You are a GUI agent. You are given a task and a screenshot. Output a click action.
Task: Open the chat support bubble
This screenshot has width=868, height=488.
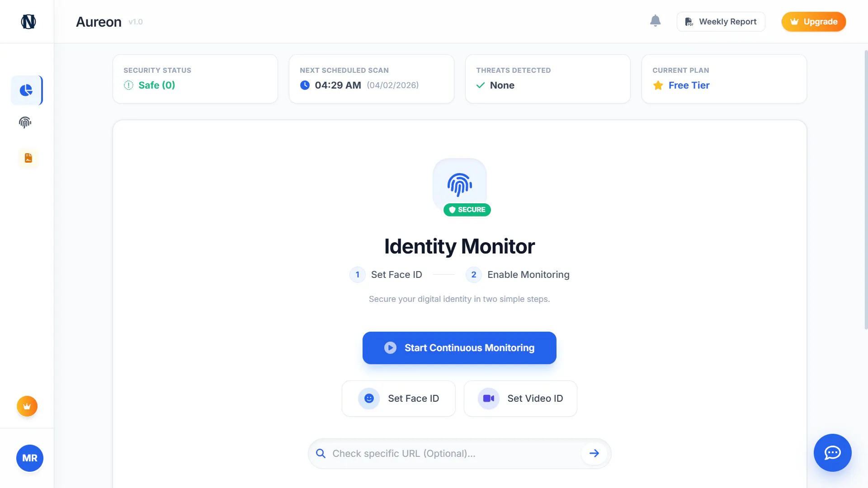(x=833, y=453)
